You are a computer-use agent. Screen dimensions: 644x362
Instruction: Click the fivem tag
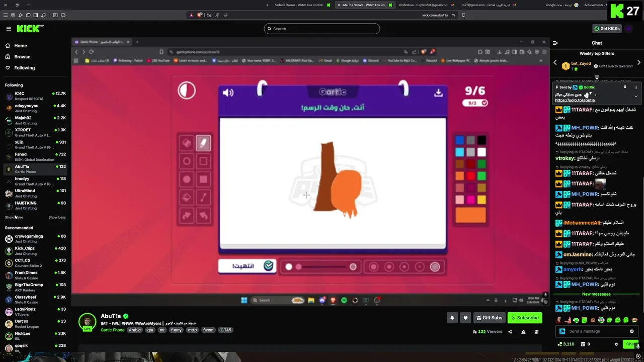click(208, 330)
